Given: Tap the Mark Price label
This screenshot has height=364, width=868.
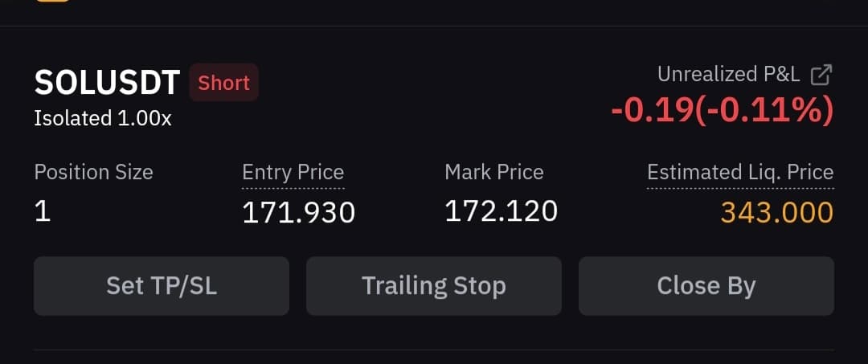Looking at the screenshot, I should coord(493,172).
